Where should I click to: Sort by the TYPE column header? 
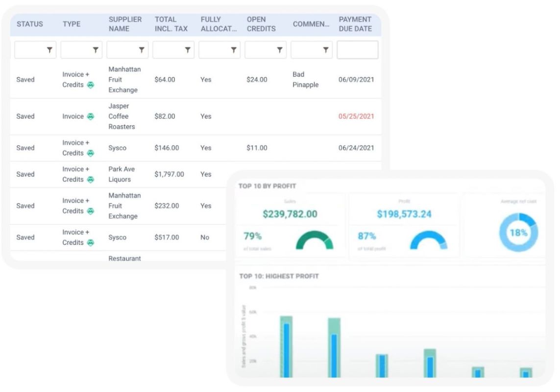[x=72, y=24]
